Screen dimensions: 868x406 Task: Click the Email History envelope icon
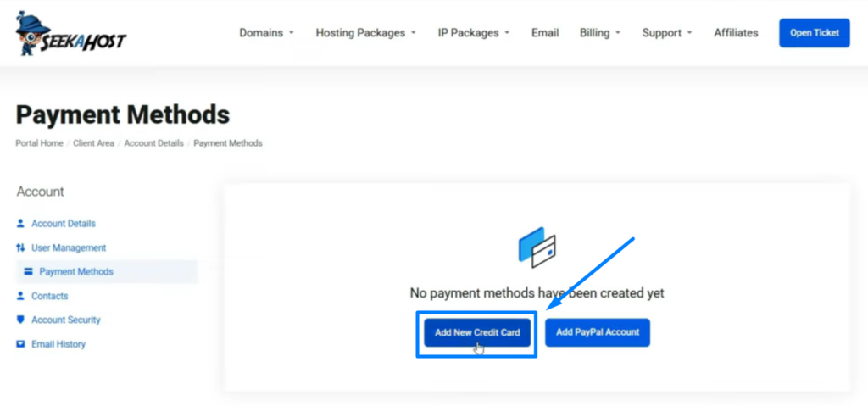20,344
